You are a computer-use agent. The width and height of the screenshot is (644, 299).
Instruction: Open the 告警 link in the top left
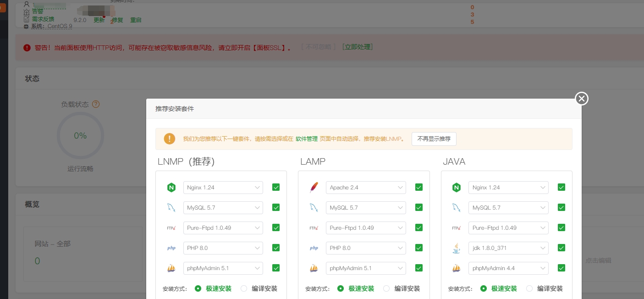click(37, 11)
